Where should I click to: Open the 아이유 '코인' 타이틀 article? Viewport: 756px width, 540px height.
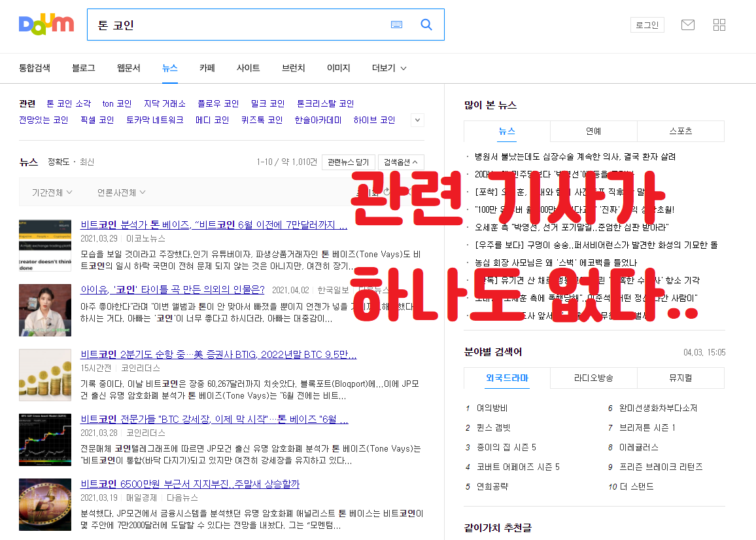pos(173,289)
